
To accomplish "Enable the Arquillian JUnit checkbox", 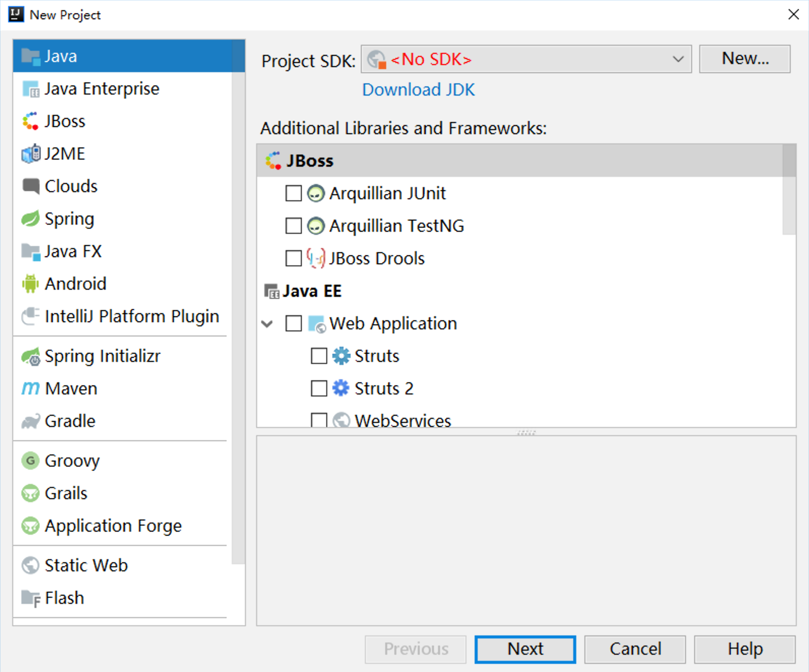I will click(294, 193).
